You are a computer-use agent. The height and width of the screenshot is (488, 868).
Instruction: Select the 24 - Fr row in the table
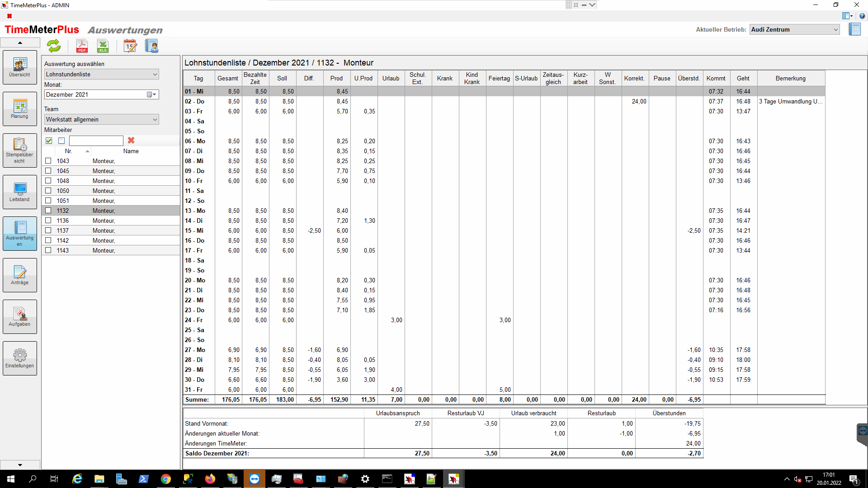(504, 320)
